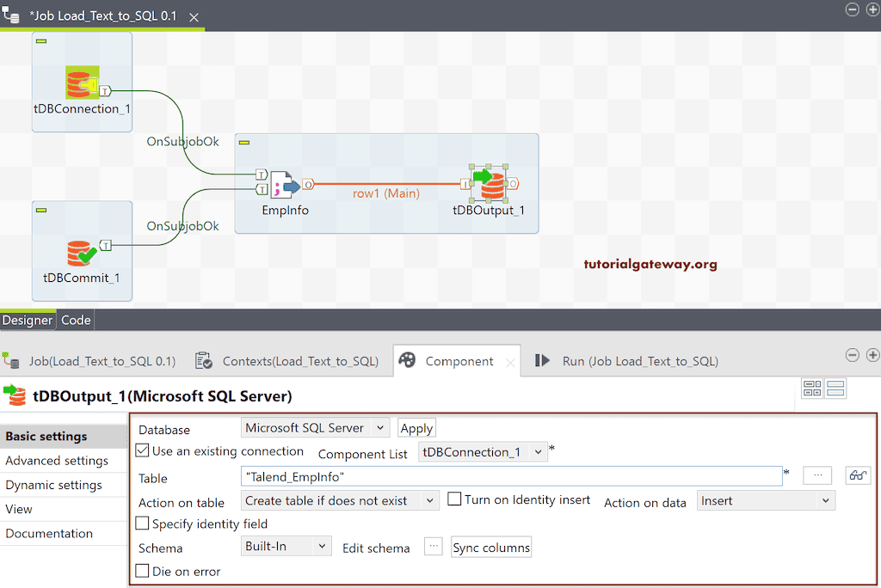Image resolution: width=881 pixels, height=588 pixels.
Task: Open the Action on data dropdown
Action: coord(764,499)
